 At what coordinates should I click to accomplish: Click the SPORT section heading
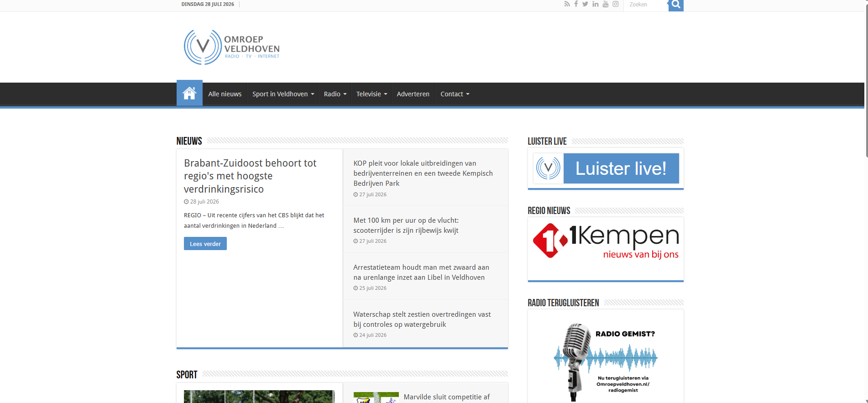pyautogui.click(x=187, y=375)
